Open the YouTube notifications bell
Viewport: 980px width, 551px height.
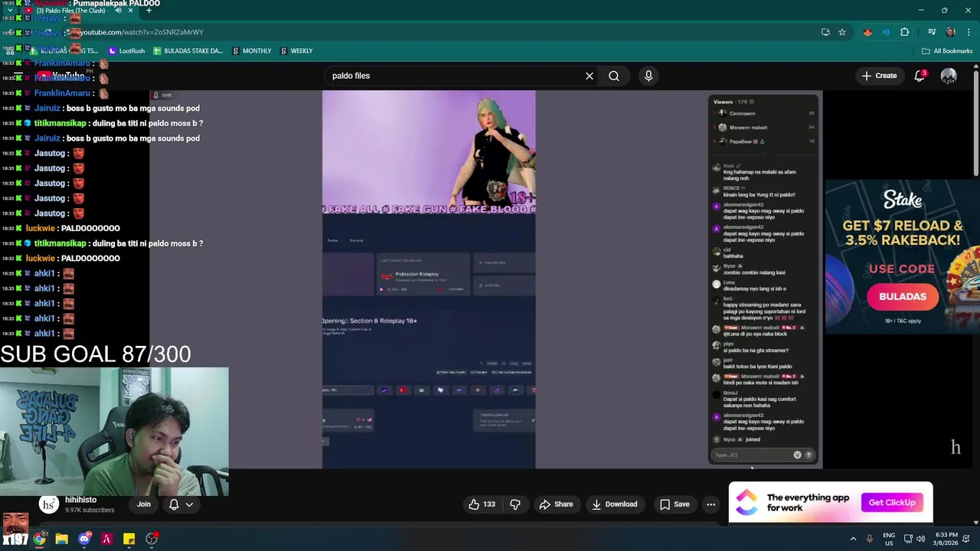[920, 76]
